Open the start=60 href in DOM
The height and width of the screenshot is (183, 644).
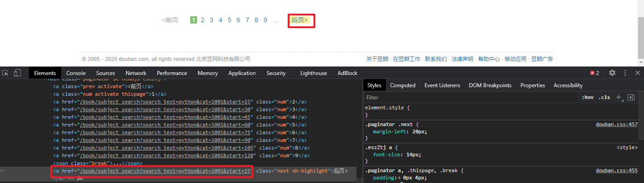(x=165, y=125)
